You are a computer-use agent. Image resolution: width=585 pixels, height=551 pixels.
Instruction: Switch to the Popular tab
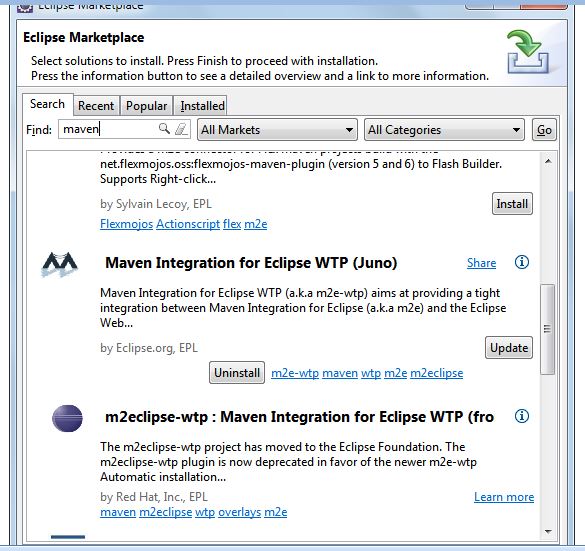146,106
